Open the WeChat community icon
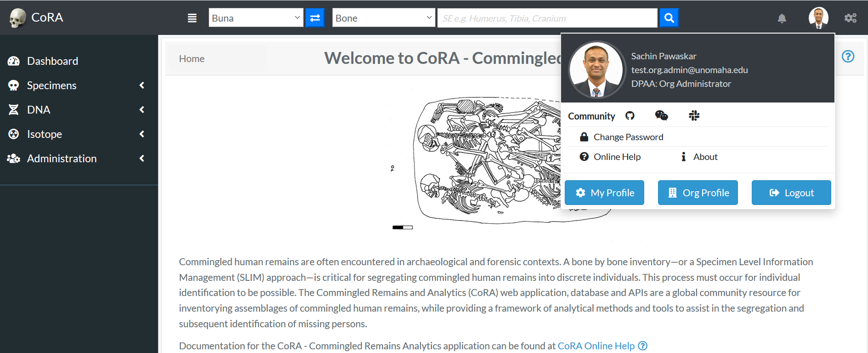The width and height of the screenshot is (868, 353). coord(661,116)
